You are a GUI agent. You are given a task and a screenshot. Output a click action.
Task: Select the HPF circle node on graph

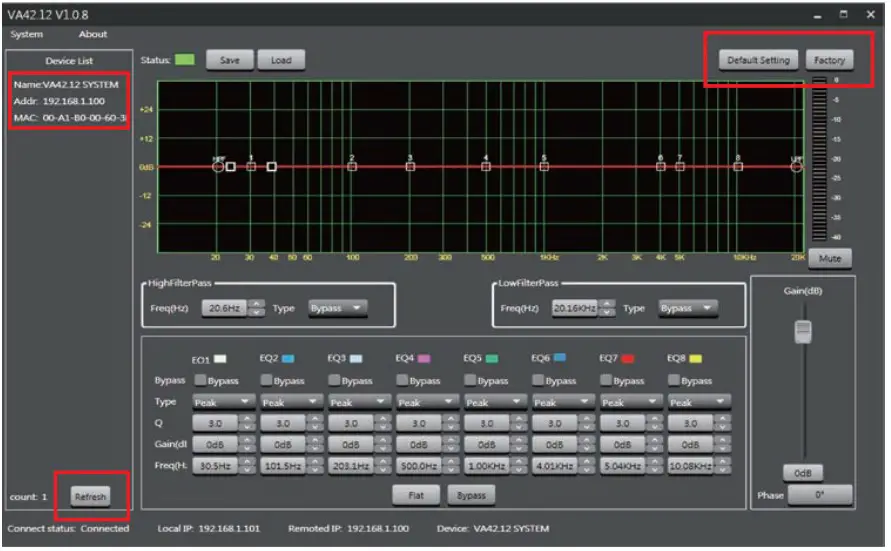point(218,166)
